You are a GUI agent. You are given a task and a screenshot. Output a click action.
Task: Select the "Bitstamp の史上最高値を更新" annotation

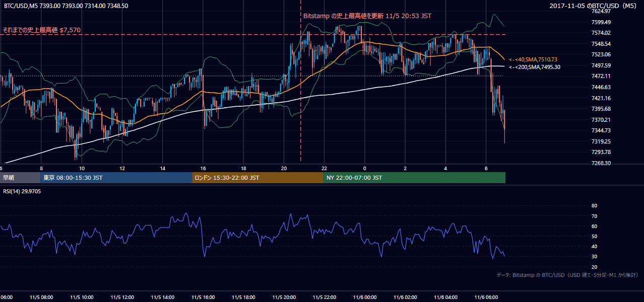[367, 16]
